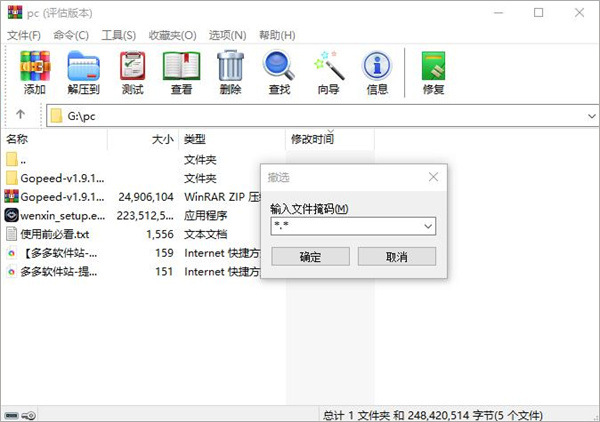Open the 文件(F) menu

[24, 35]
